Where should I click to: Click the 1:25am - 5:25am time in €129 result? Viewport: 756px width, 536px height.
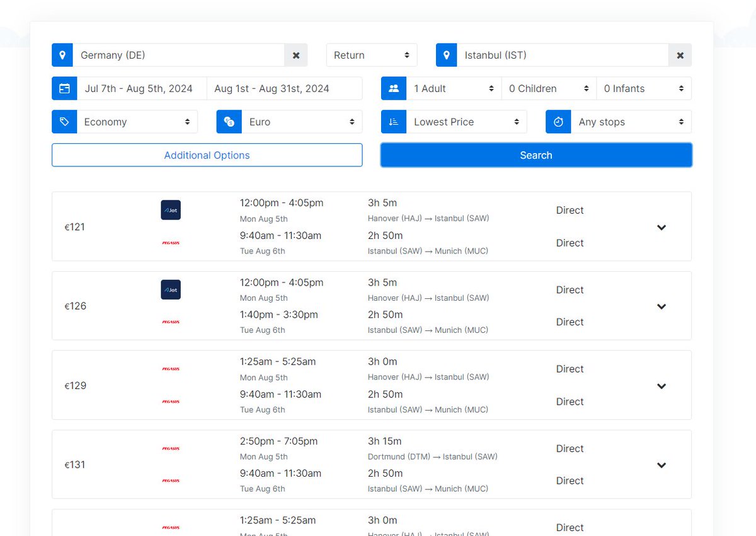(278, 362)
